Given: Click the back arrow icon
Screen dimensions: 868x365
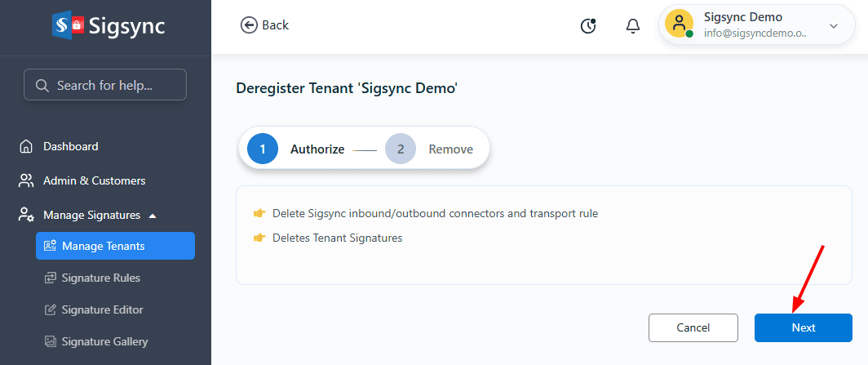Looking at the screenshot, I should 248,25.
